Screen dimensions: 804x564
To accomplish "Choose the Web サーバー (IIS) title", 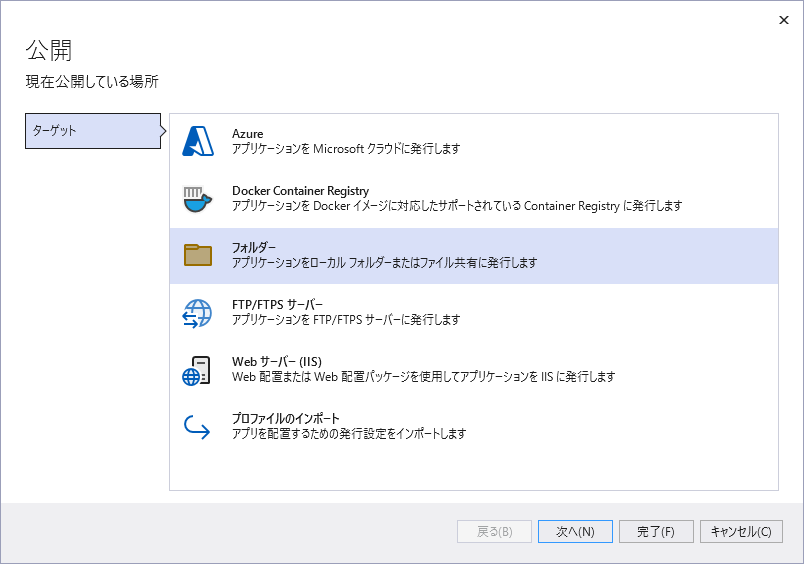I will click(276, 362).
